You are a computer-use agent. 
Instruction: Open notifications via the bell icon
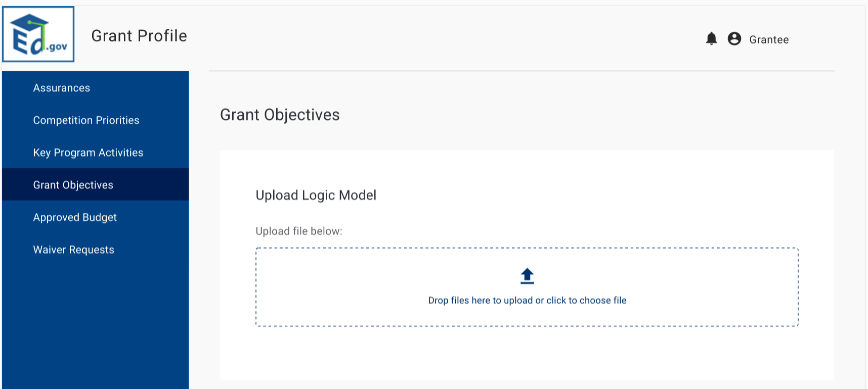tap(711, 39)
